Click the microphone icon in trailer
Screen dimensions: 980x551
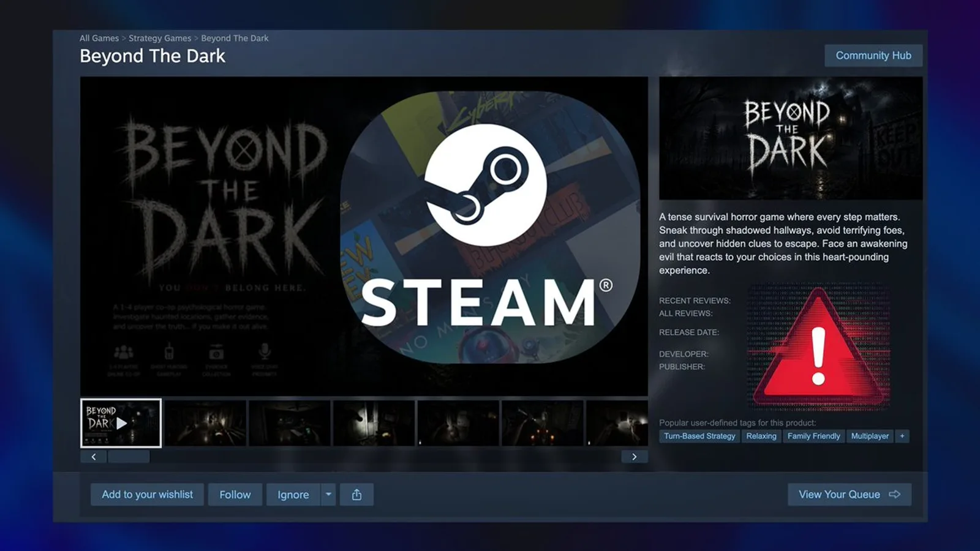coord(264,351)
